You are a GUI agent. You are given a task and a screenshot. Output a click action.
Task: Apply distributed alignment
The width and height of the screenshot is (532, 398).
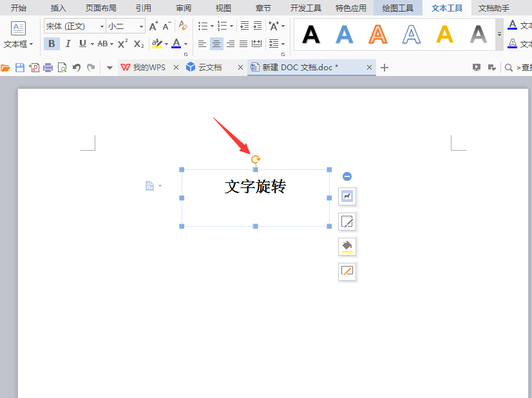pos(257,44)
